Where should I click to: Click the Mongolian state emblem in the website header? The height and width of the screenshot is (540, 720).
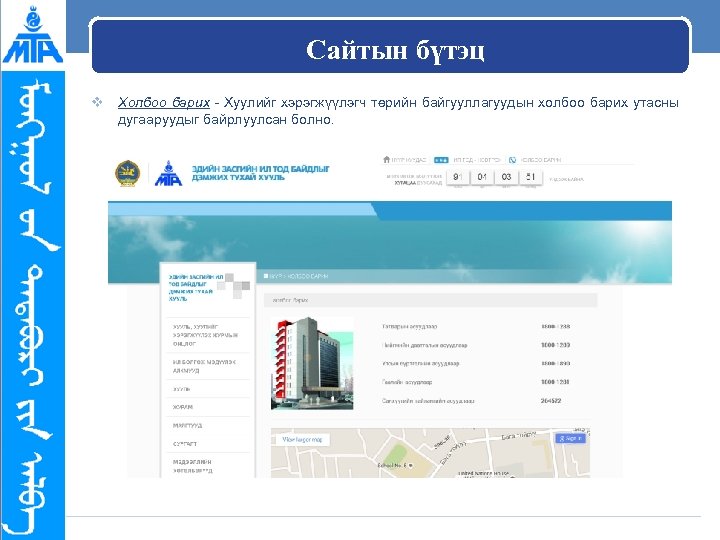(127, 174)
